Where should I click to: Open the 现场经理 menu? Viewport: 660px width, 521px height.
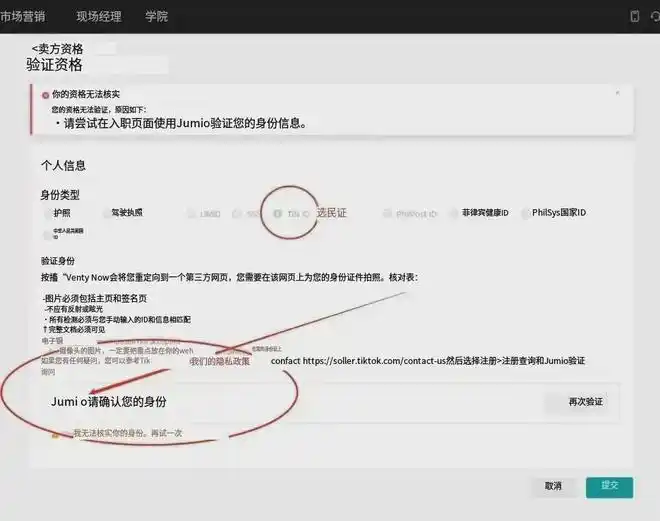99,16
